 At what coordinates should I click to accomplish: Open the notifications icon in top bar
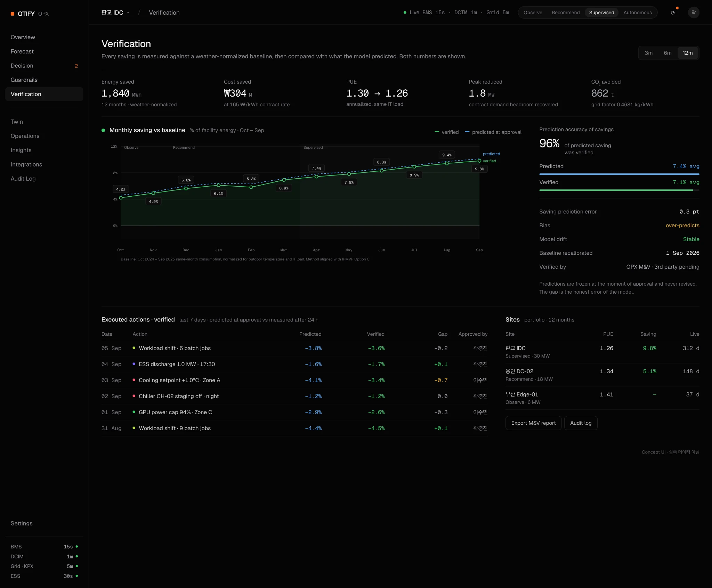673,13
